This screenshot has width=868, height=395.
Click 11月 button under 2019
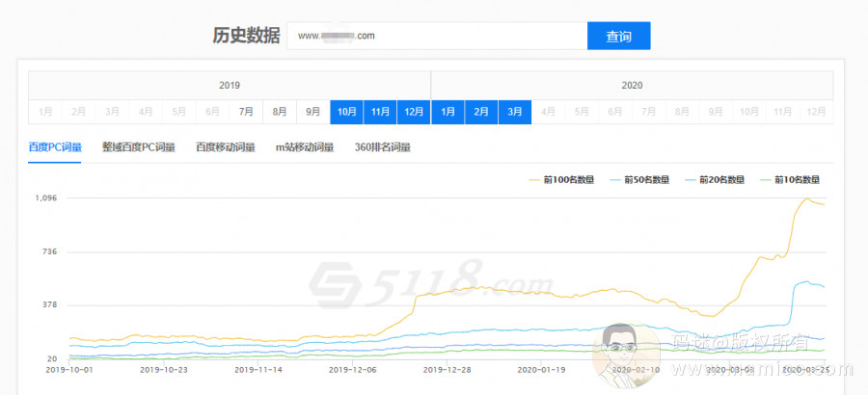click(x=380, y=112)
